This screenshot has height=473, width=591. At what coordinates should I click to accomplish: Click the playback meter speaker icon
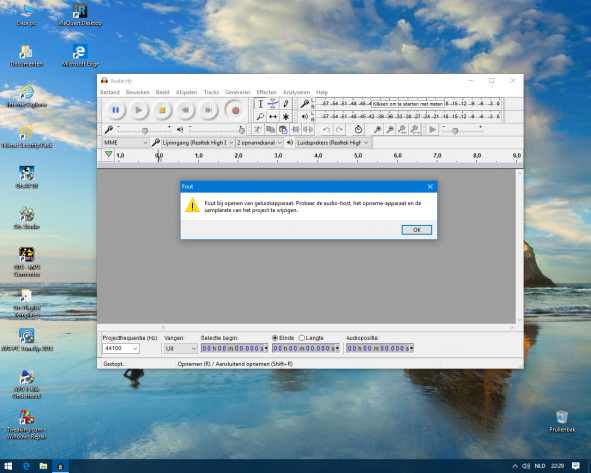coord(305,116)
